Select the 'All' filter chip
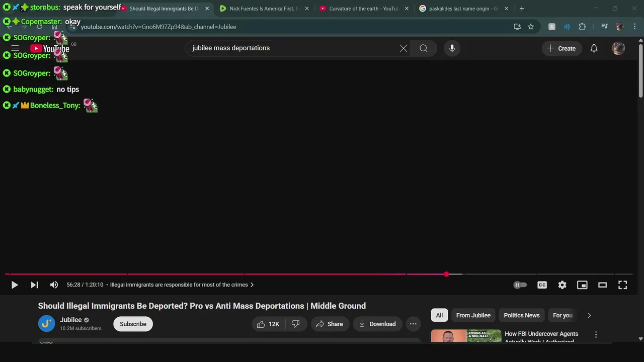Screen dimensions: 644x362 coord(439,315)
